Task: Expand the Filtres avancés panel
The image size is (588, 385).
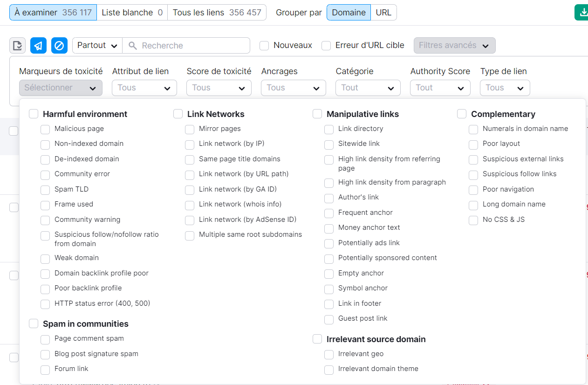Action: pos(454,46)
